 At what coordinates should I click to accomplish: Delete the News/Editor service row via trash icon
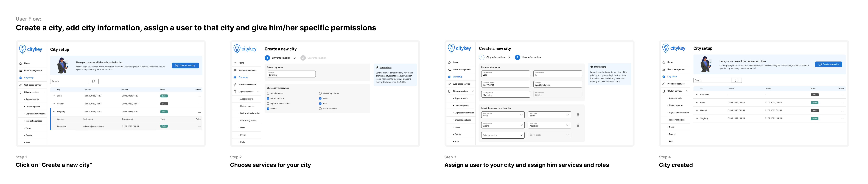[x=578, y=115]
